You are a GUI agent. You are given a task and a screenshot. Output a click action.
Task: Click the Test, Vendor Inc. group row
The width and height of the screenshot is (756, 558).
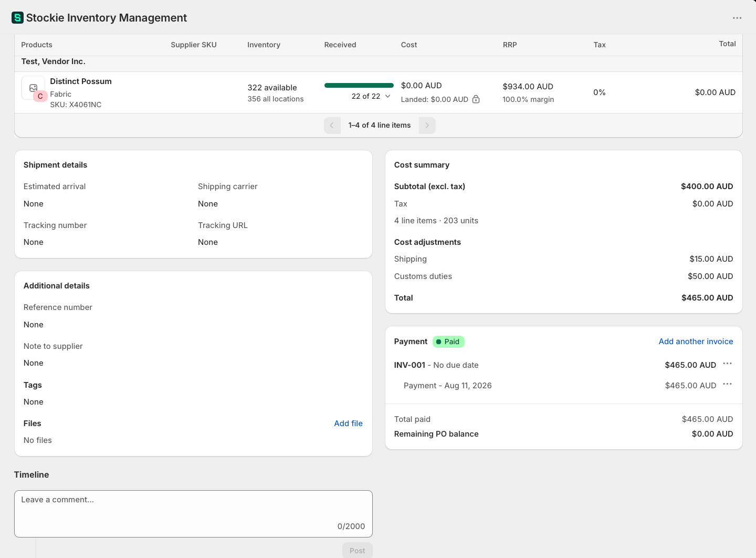[379, 64]
